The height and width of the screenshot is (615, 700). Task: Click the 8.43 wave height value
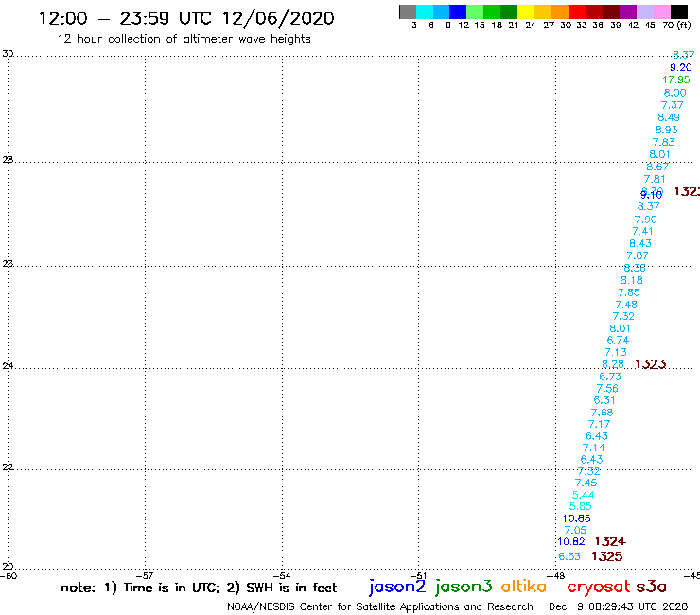tap(640, 243)
